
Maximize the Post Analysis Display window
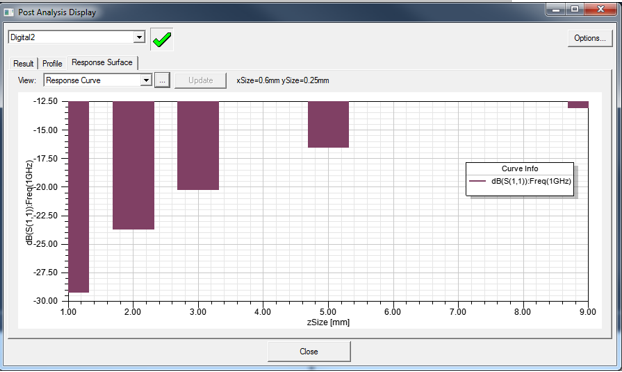tap(574, 10)
